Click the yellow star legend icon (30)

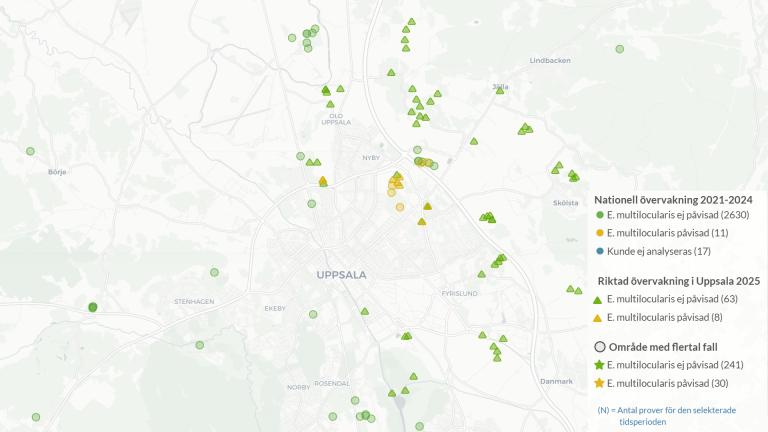tap(599, 383)
